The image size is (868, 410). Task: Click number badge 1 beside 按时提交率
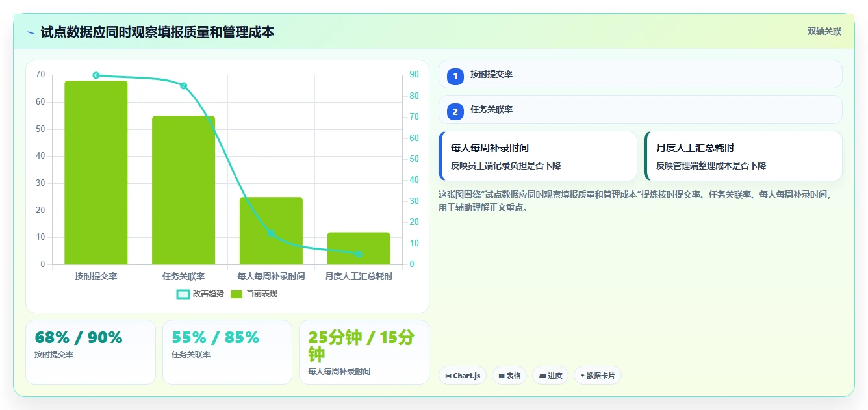pos(455,76)
